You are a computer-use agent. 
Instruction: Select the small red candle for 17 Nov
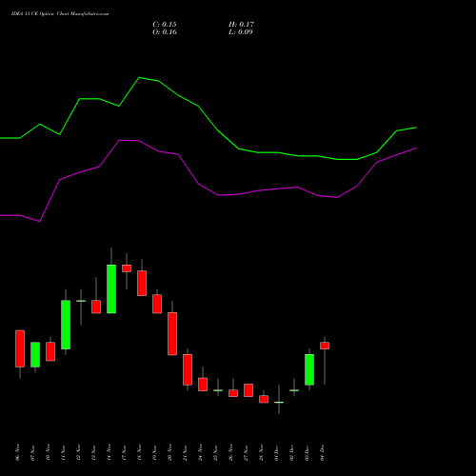tap(127, 268)
